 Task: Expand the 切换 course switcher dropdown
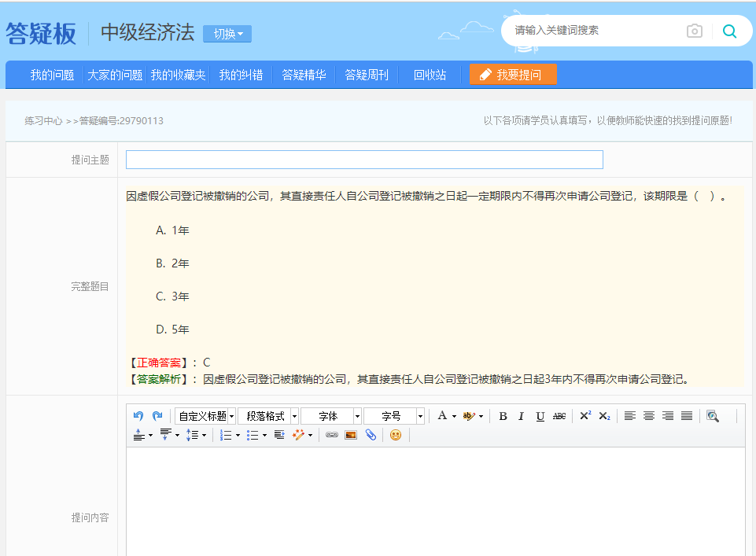point(227,34)
